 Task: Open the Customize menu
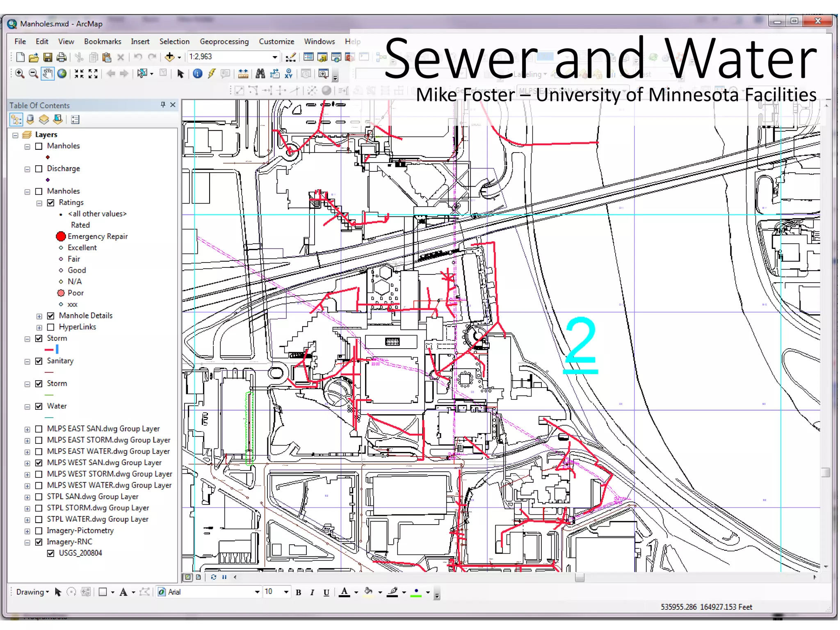click(276, 41)
